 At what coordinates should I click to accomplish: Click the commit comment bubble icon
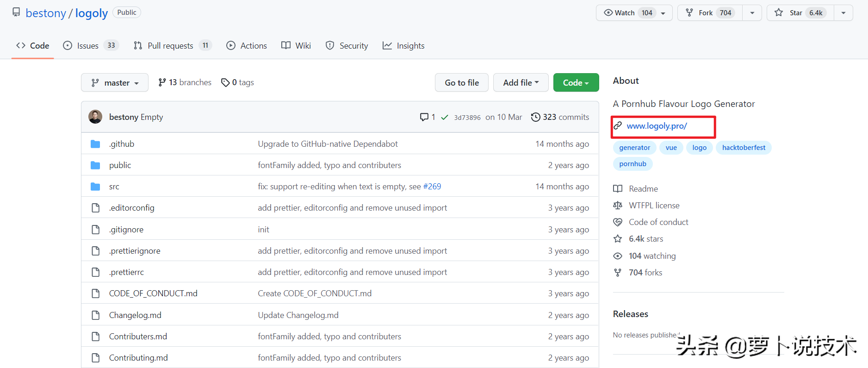click(424, 117)
